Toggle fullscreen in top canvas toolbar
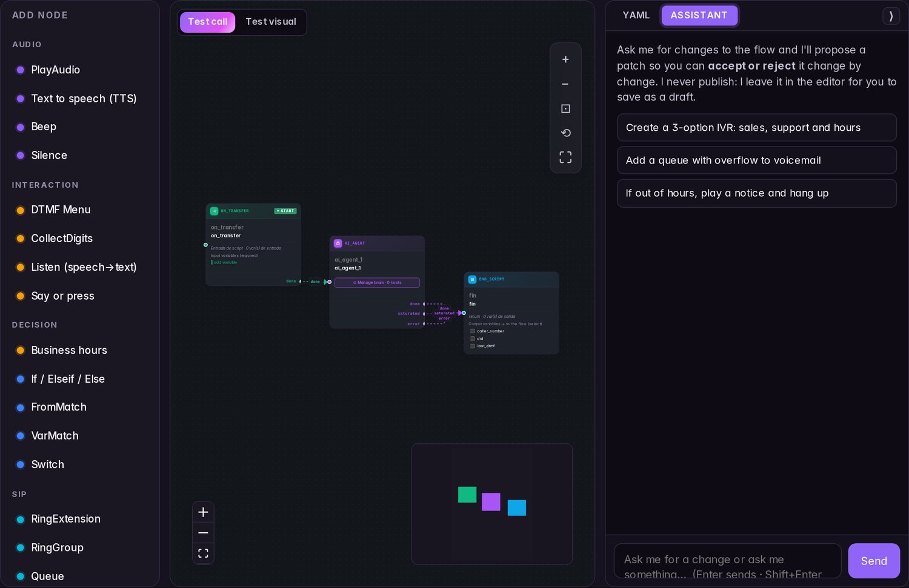Screen dimensions: 909x588 click(565, 157)
